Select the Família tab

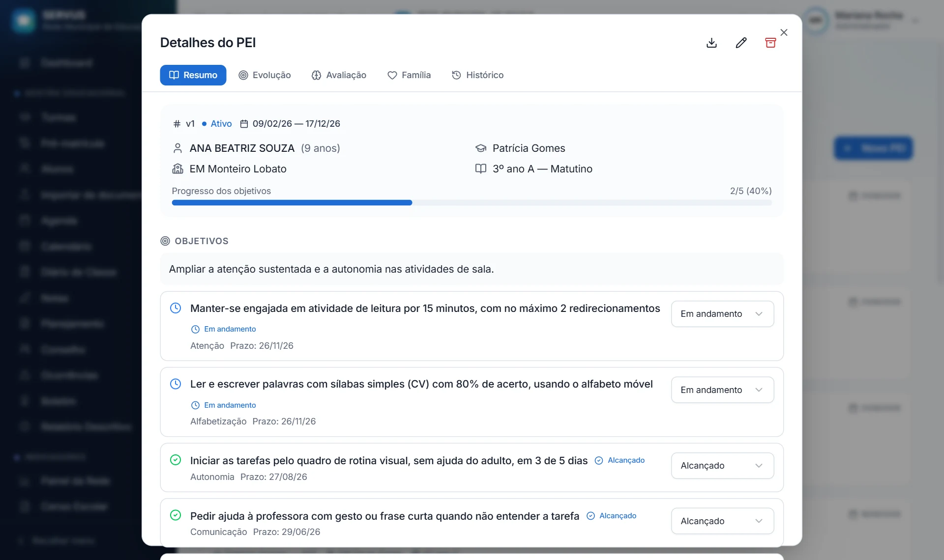pos(409,75)
